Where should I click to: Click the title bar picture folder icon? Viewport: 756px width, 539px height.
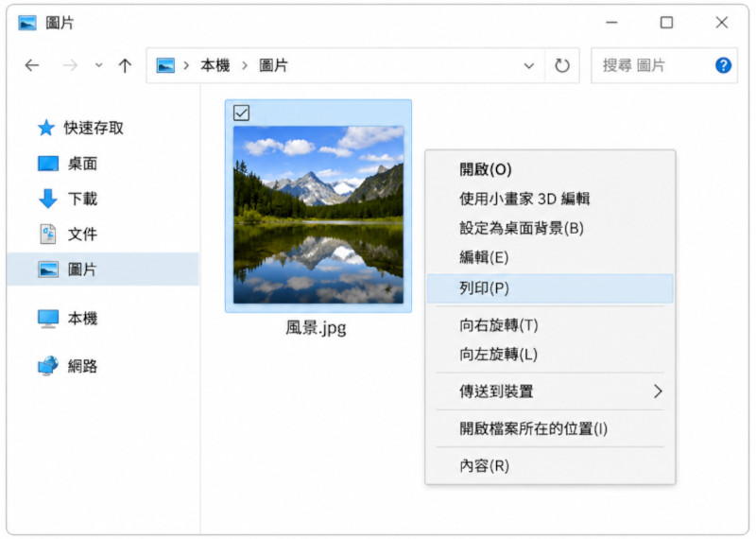click(x=27, y=23)
